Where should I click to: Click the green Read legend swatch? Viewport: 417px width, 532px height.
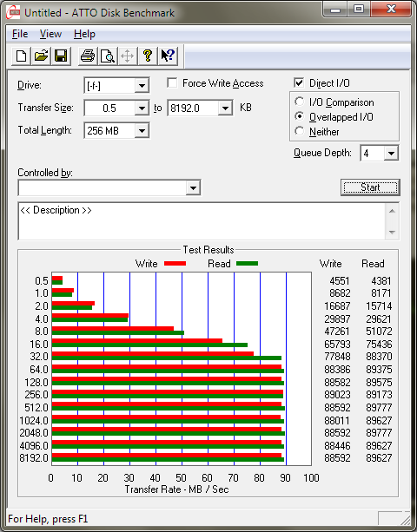pos(248,263)
